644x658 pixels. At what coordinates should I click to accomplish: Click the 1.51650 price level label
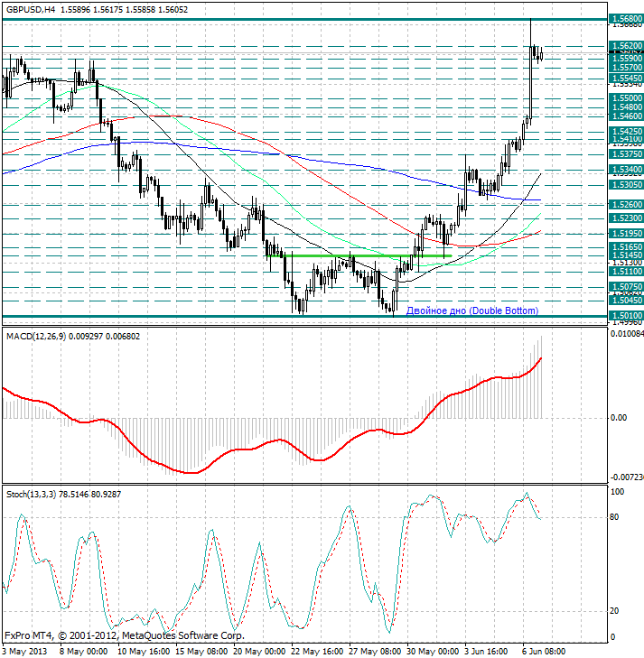click(x=626, y=246)
